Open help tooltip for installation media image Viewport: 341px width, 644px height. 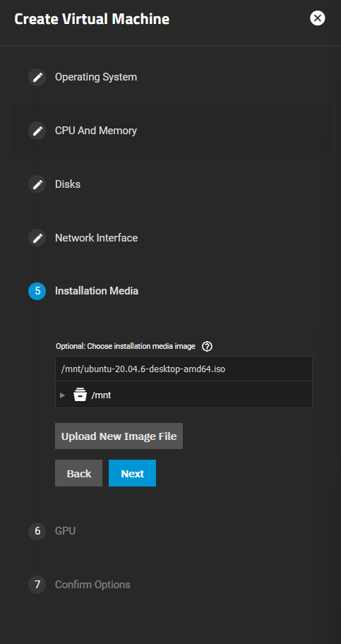[207, 347]
